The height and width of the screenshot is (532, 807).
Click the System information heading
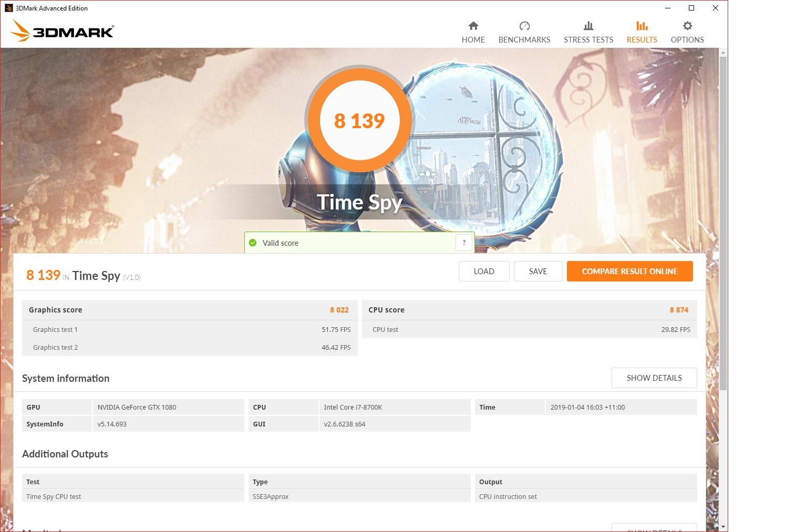(66, 378)
